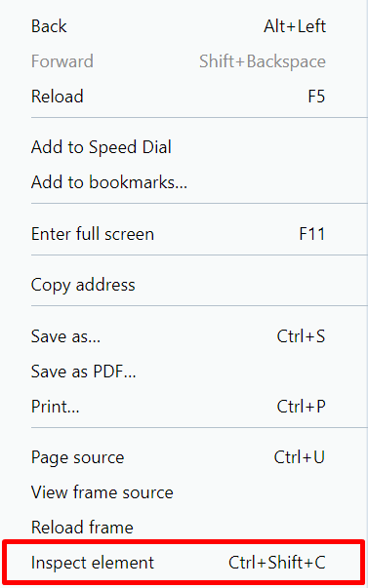Click the Ctrl+Shift+C shortcut label
This screenshot has width=368, height=588.
(277, 563)
